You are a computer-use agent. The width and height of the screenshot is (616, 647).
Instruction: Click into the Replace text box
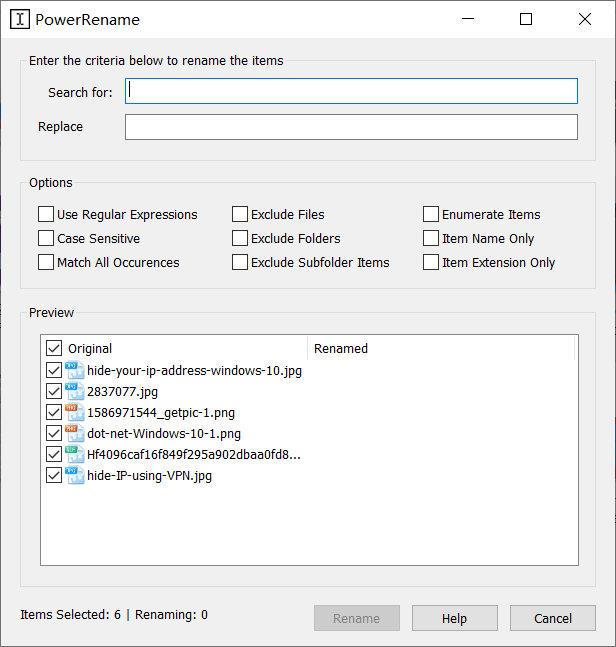click(351, 127)
